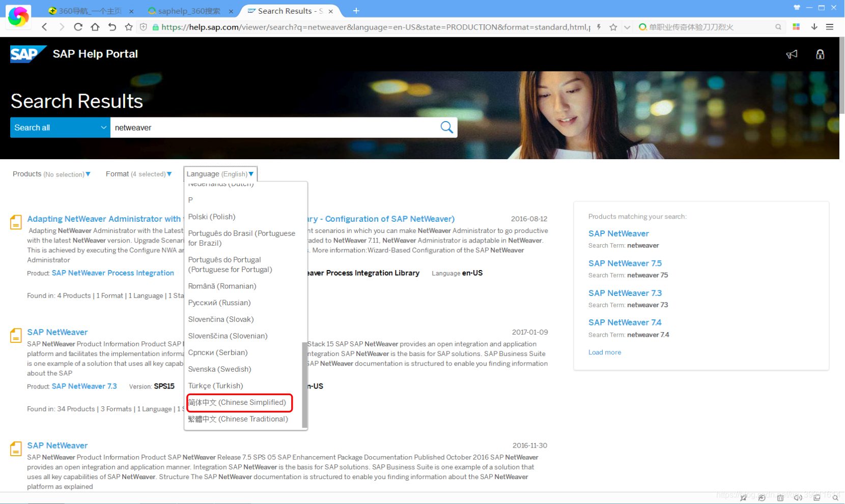Screen dimensions: 845x504
Task: Open SAP announcements megaphone icon
Action: [x=792, y=54]
